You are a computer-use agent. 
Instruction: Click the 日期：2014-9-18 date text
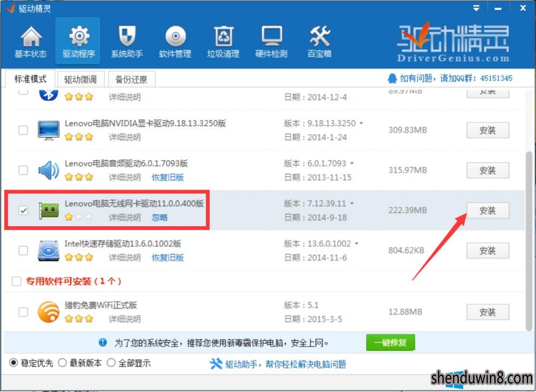pos(315,218)
